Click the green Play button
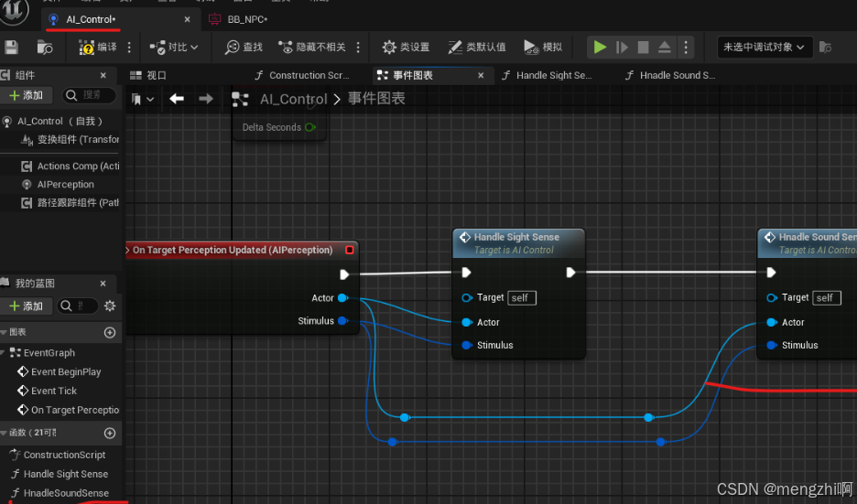 point(600,48)
